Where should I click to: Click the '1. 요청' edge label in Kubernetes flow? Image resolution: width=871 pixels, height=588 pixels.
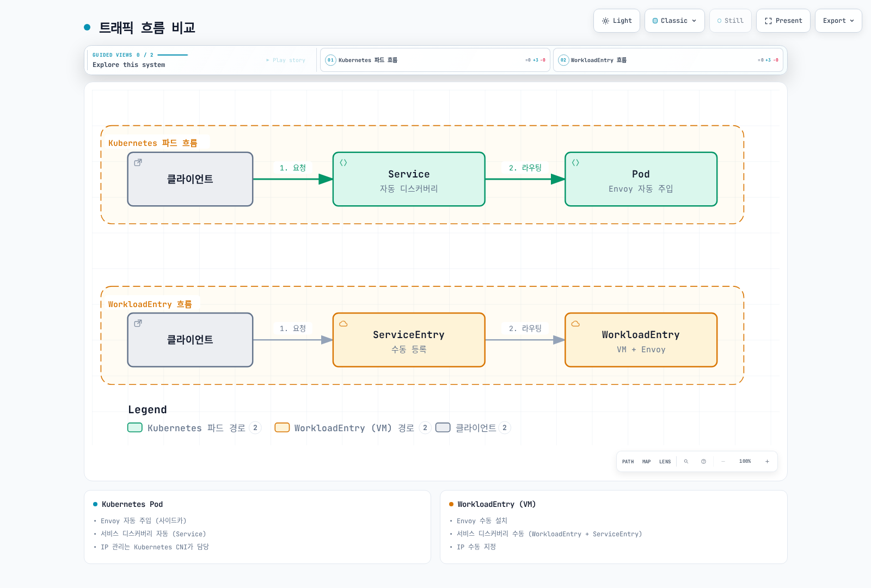click(293, 168)
